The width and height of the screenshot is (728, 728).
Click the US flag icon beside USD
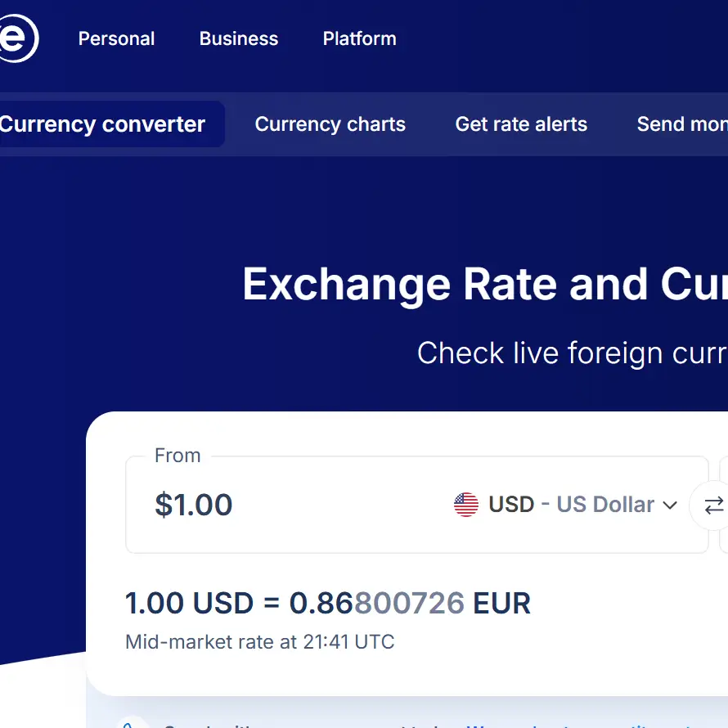point(465,505)
